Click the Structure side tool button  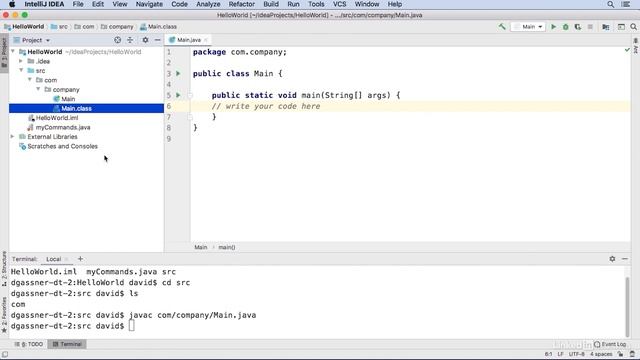(4, 268)
